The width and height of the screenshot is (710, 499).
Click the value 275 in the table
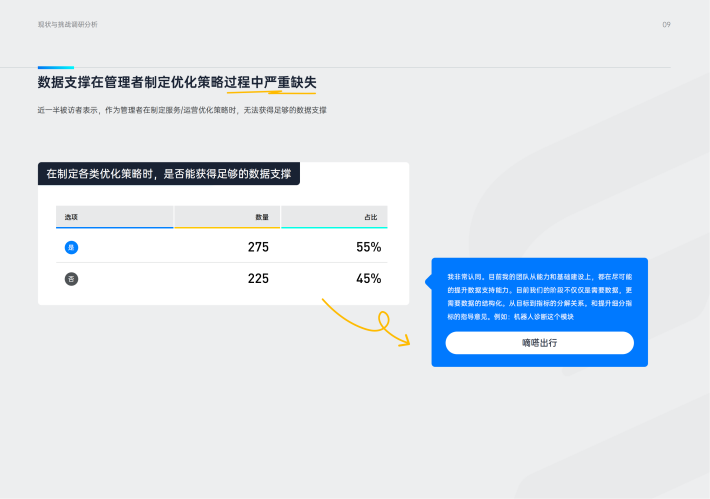(258, 247)
